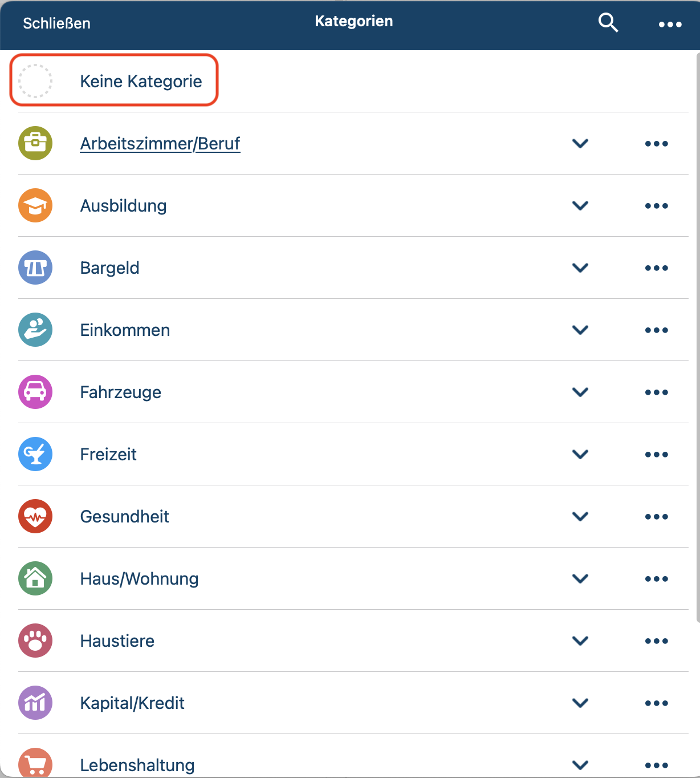
Task: Open options menu for Gesundheit
Action: [x=657, y=517]
